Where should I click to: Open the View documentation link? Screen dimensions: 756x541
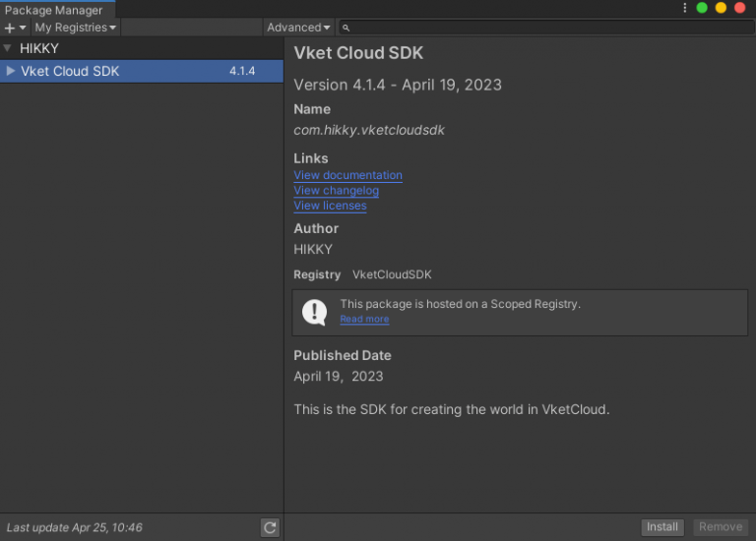click(x=347, y=175)
